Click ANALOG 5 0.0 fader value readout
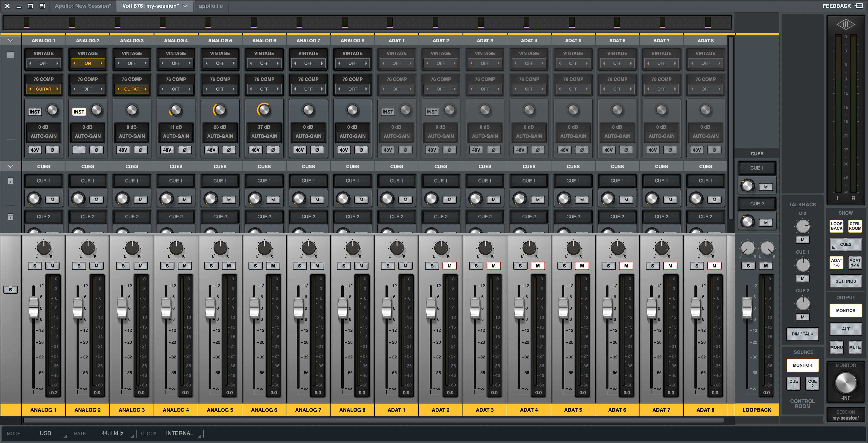Viewport: 868px width, 443px height. 229,392
